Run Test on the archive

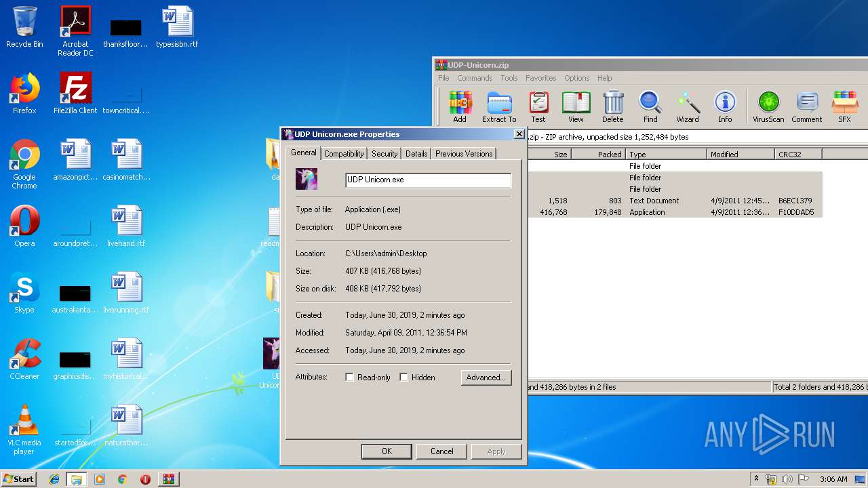tap(538, 107)
